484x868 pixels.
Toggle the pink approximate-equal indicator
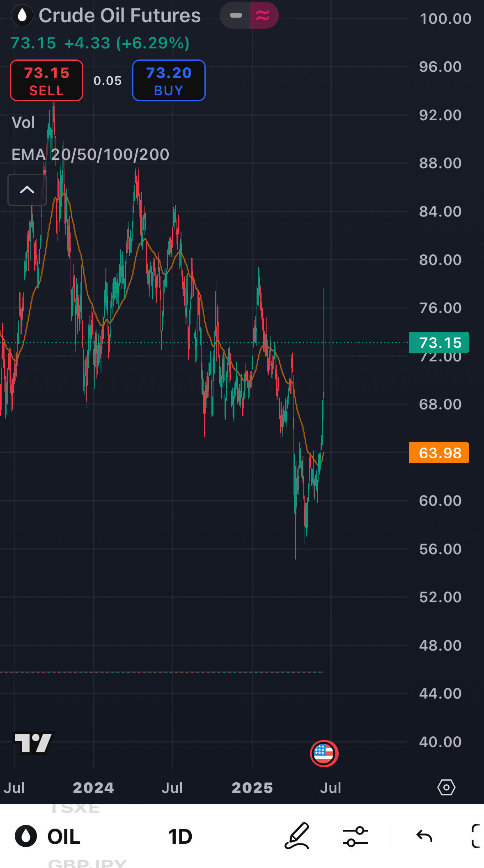point(264,15)
